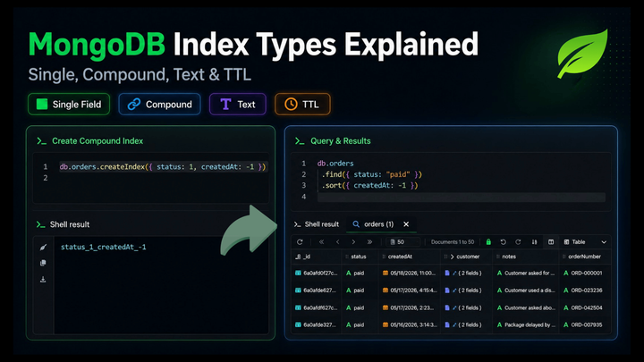This screenshot has height=362, width=644.
Task: Select the Single Field index badge
Action: click(x=69, y=105)
